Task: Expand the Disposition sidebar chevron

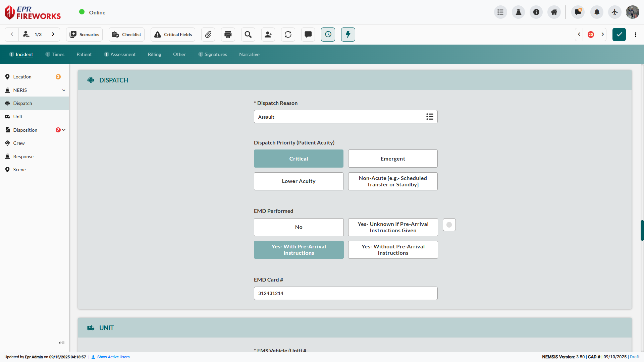Action: pos(64,130)
